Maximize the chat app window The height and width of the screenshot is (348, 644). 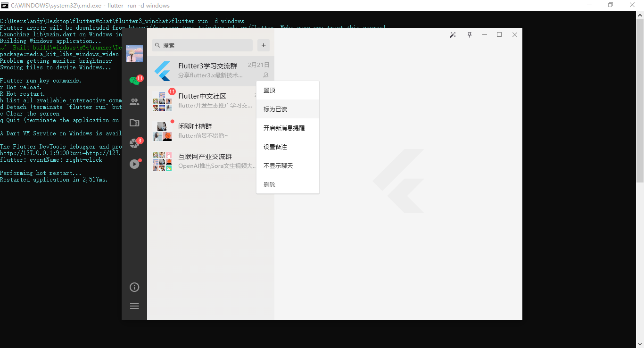[499, 35]
